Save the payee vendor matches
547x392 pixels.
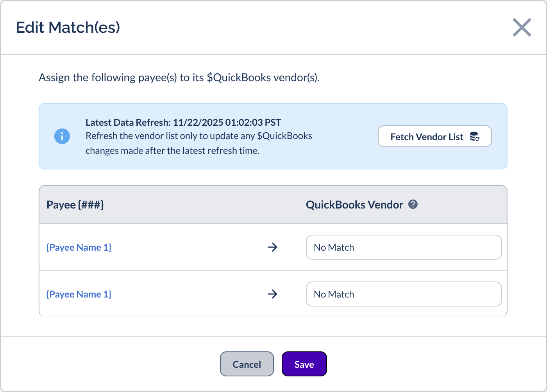click(304, 363)
